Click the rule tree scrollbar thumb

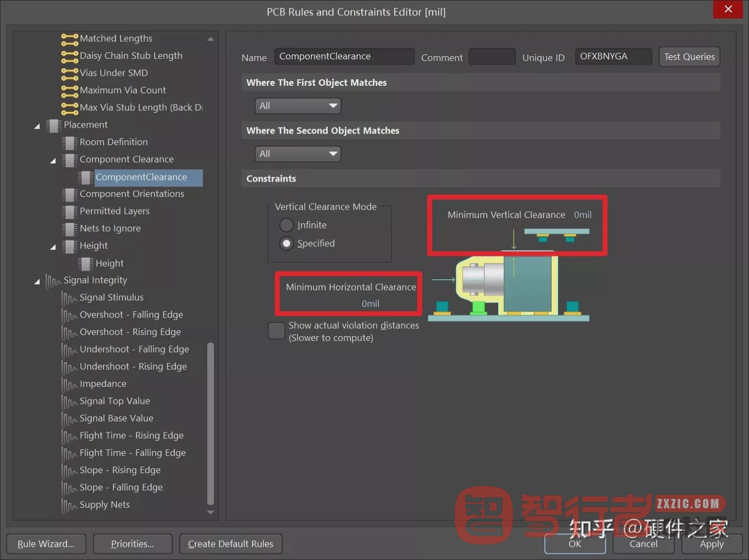coord(211,424)
